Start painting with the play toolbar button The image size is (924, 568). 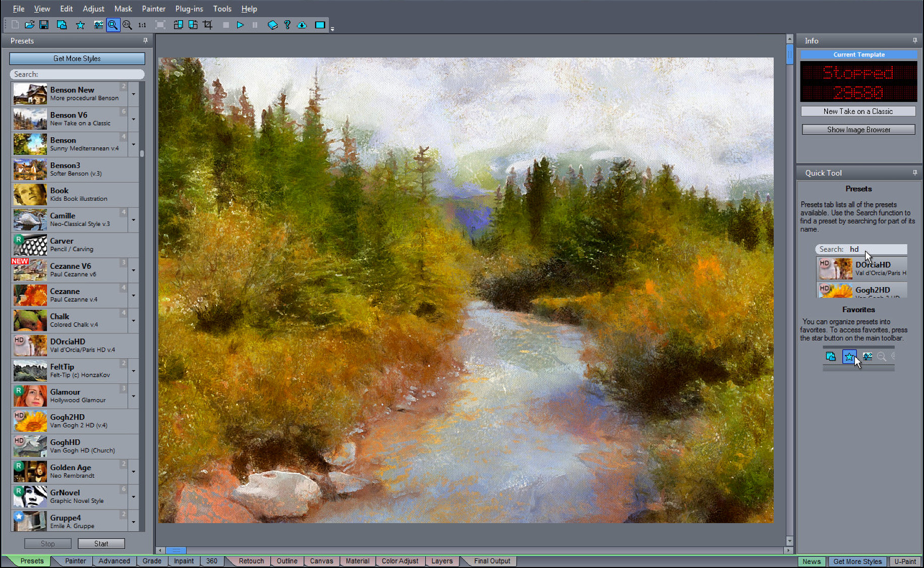point(240,25)
